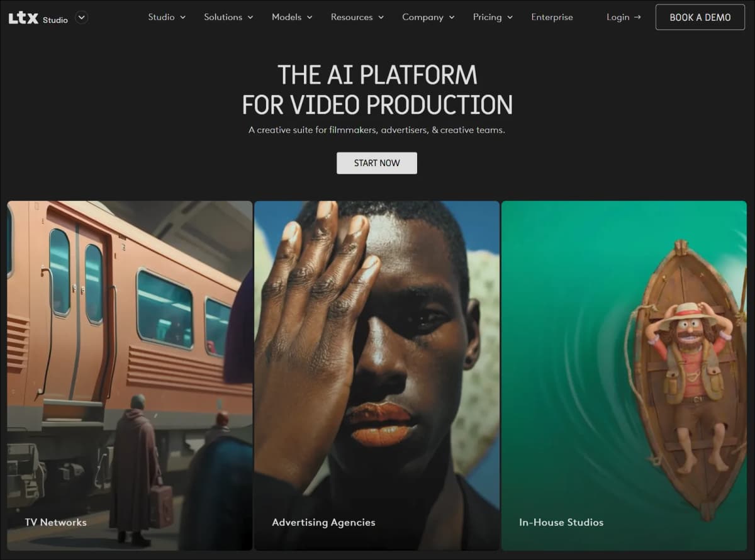The width and height of the screenshot is (755, 560).
Task: Open the In-House Studios boat card
Action: 624,376
